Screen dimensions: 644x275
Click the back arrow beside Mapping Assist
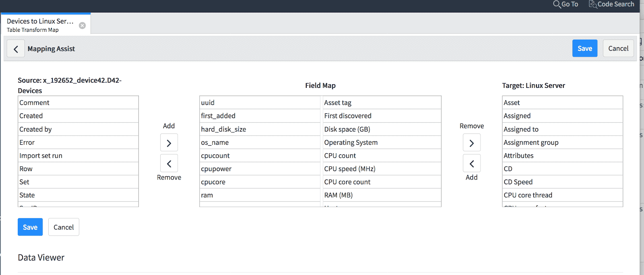[x=16, y=49]
